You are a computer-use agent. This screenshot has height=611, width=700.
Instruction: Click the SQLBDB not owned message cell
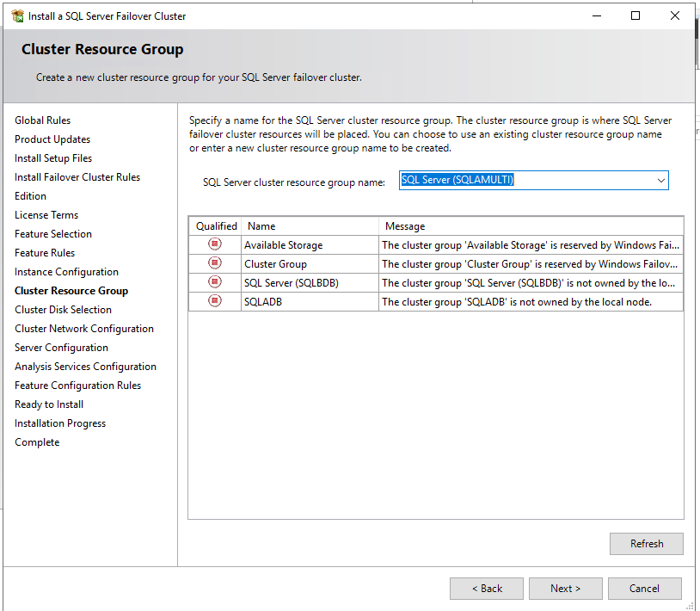(531, 283)
